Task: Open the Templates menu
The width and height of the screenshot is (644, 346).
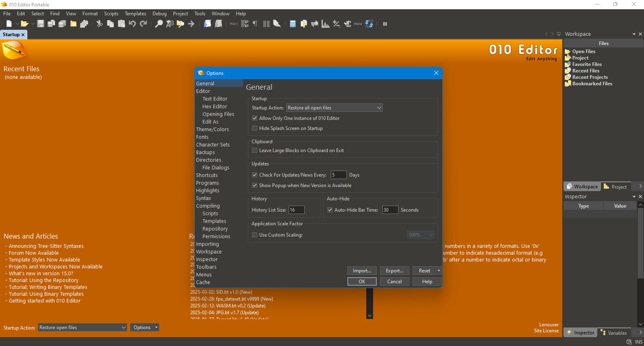Action: pos(135,14)
